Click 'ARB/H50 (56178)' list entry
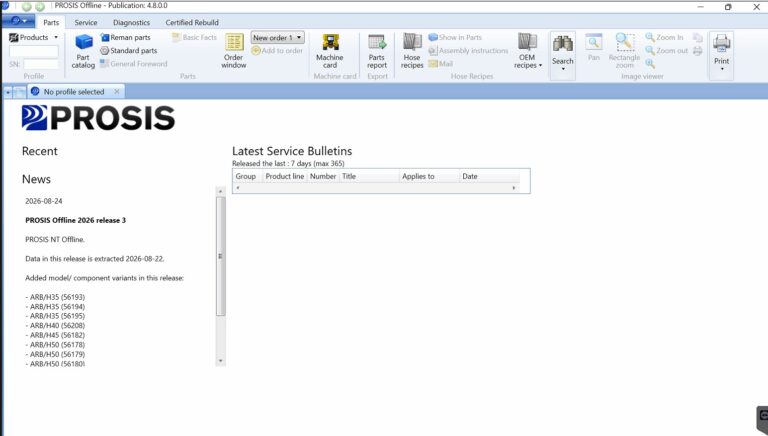The image size is (768, 436). pos(55,345)
